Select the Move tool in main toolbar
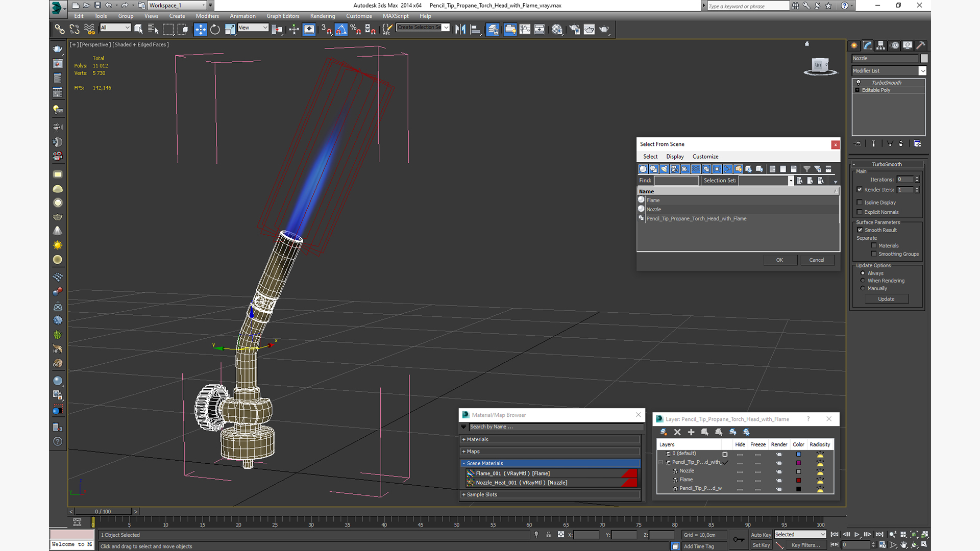 (x=200, y=30)
